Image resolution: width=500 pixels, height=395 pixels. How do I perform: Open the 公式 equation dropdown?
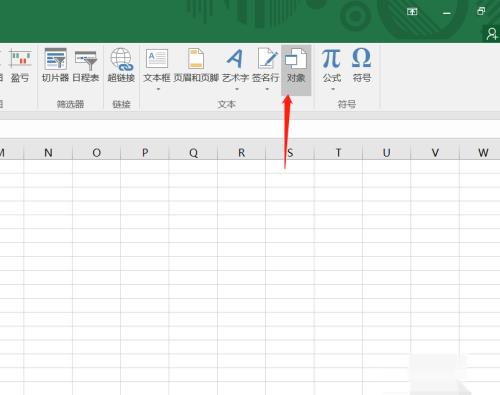tap(332, 89)
